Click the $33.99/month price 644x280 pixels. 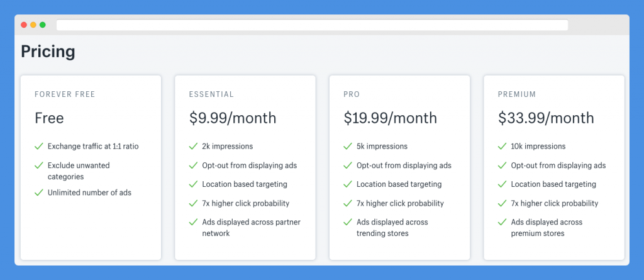coord(546,118)
